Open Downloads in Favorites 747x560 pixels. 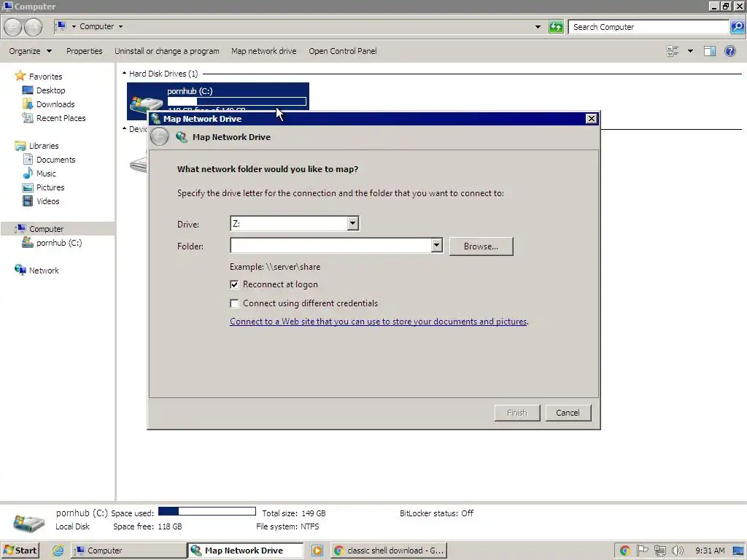[x=55, y=104]
